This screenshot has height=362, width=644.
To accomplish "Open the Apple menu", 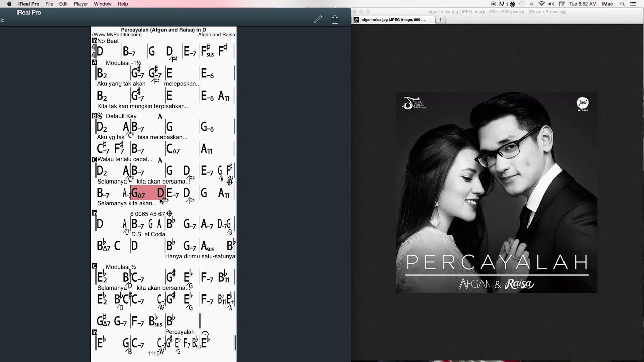I will (9, 4).
